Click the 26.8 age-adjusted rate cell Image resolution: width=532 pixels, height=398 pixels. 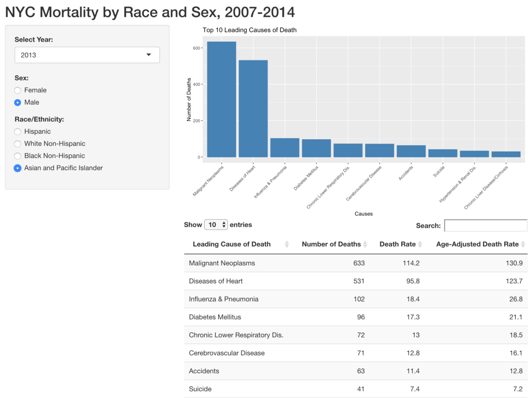pos(516,299)
